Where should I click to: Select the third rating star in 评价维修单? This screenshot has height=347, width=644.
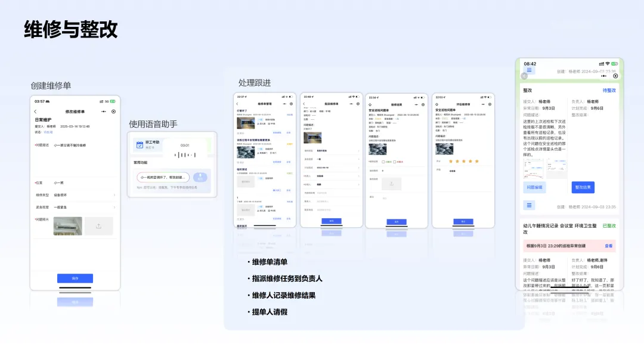pyautogui.click(x=464, y=162)
